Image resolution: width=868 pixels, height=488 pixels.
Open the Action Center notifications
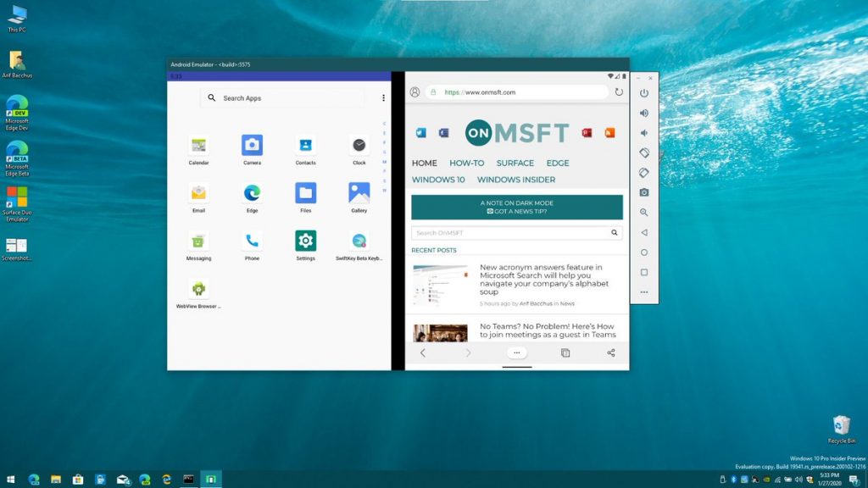click(854, 480)
